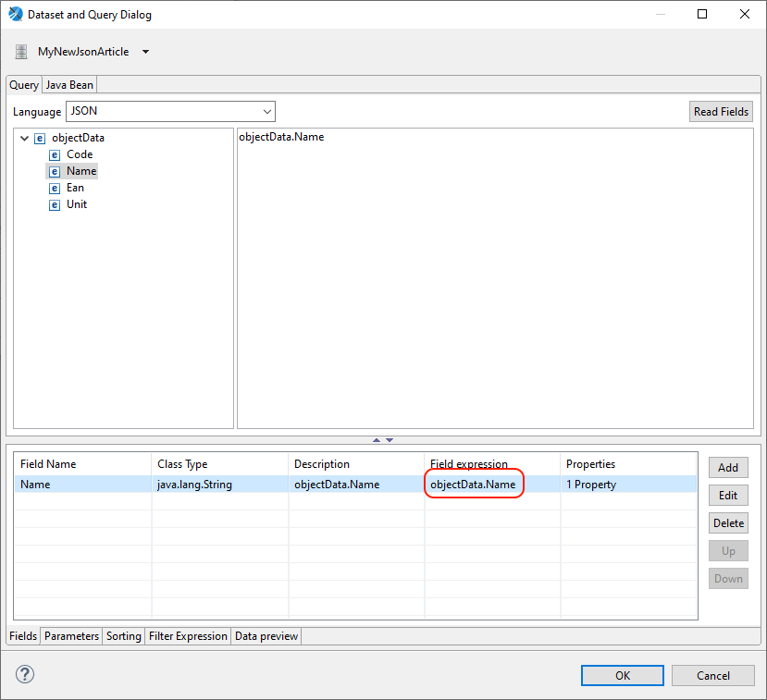Image resolution: width=767 pixels, height=700 pixels.
Task: Open the Language JSON combo box
Action: click(x=170, y=112)
